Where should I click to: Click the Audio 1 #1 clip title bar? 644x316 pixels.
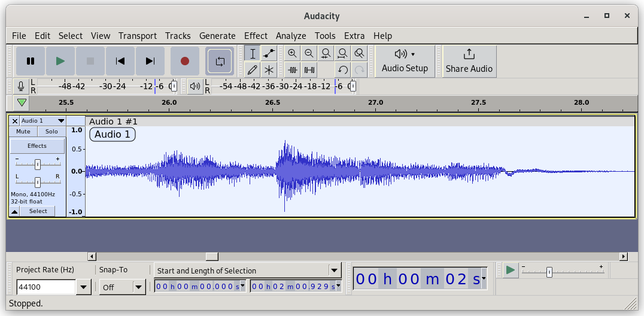pos(360,121)
